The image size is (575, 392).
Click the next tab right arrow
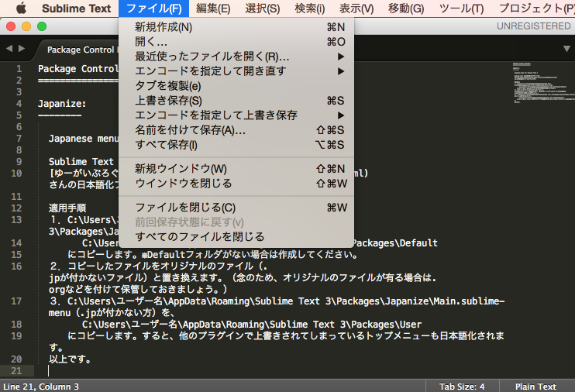point(22,48)
